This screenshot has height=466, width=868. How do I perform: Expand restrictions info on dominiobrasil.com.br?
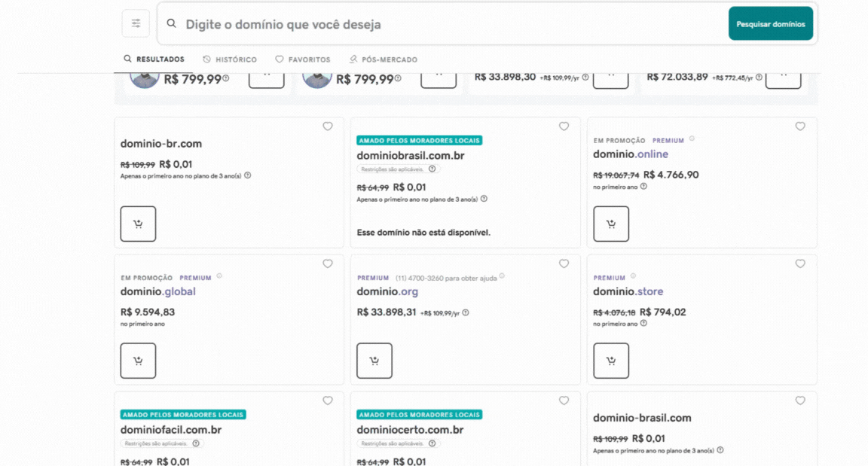pyautogui.click(x=432, y=169)
